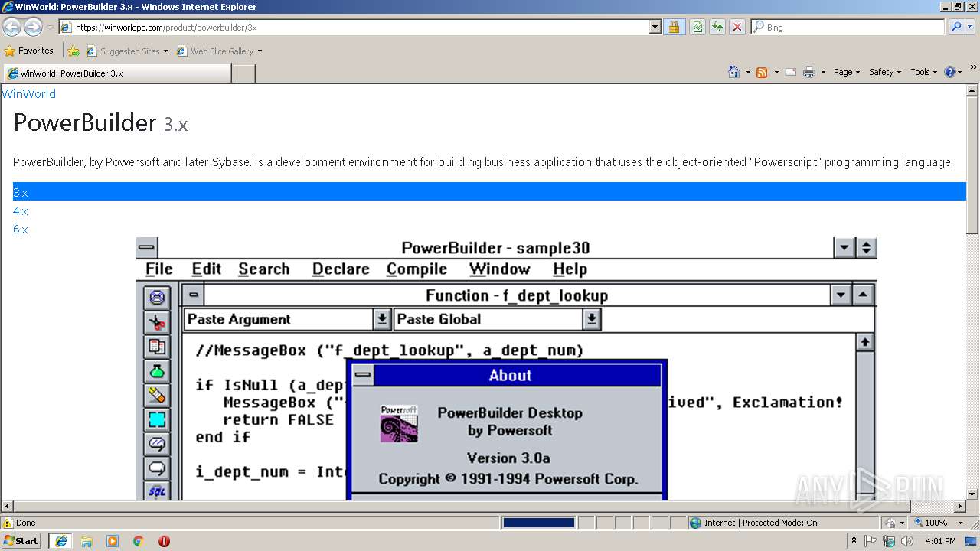Click the 4:01 PM system clock
Screen dimensions: 980x551
(941, 541)
